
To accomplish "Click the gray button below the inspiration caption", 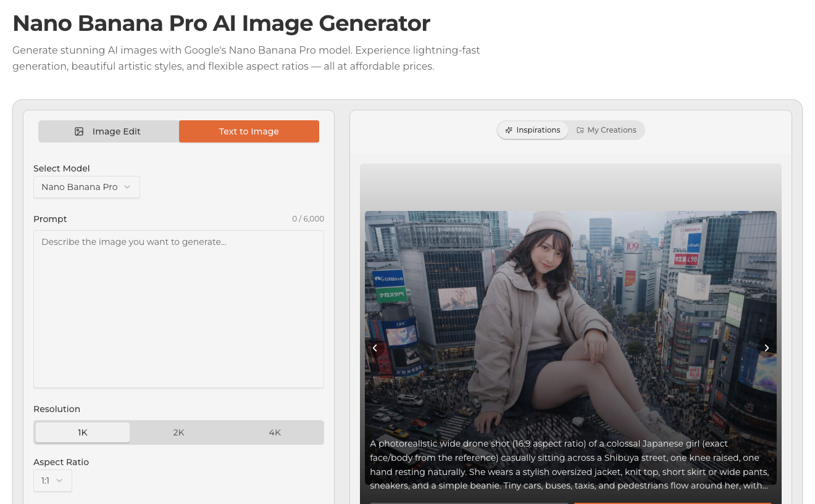I will pos(469,502).
